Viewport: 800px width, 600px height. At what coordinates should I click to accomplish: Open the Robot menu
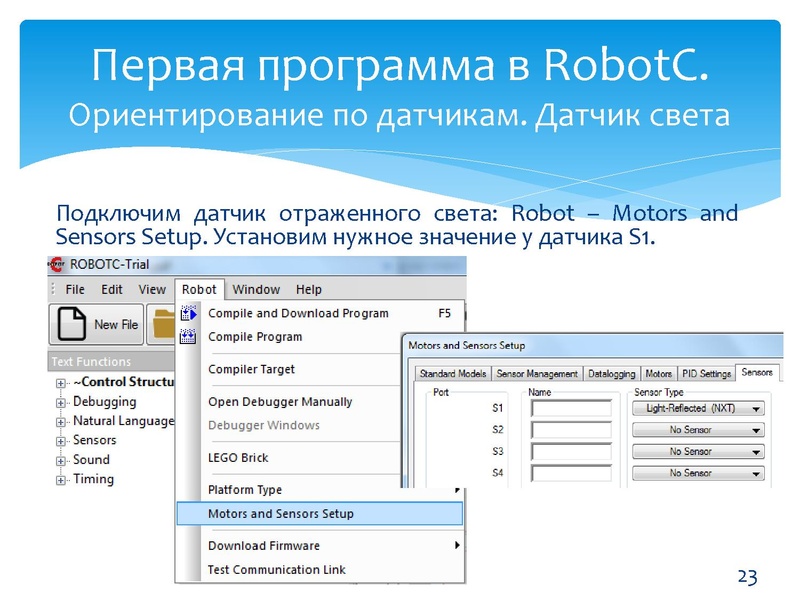click(200, 290)
